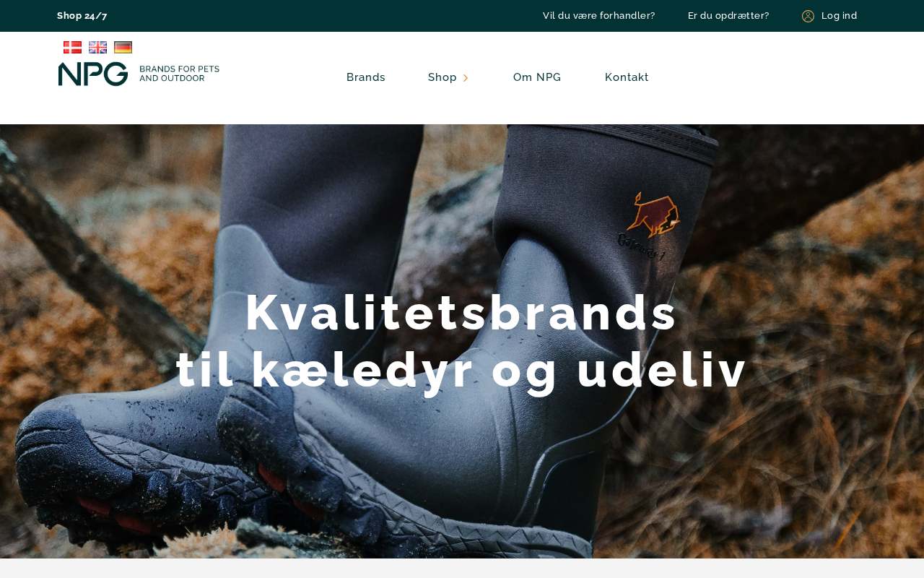Click the 'Kvalitetsbrands' hero heading
The image size is (924, 578).
pos(462,312)
